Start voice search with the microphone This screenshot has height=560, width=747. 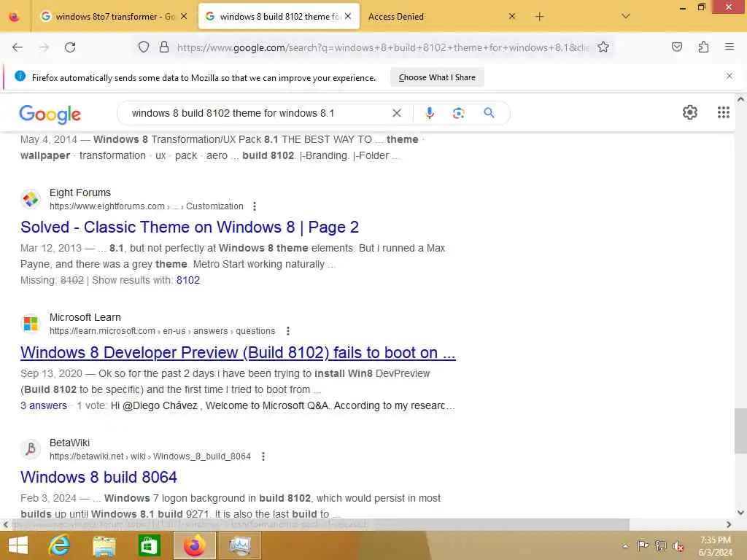(430, 113)
